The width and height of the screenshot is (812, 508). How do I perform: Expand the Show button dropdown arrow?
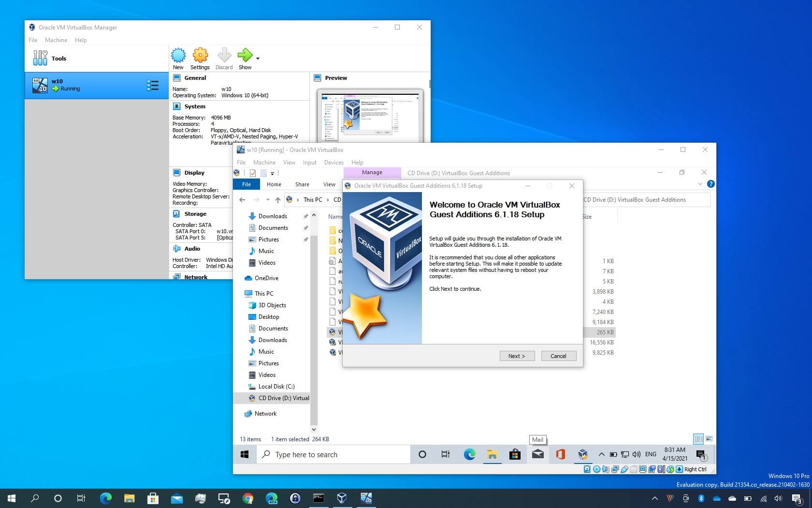tap(258, 58)
